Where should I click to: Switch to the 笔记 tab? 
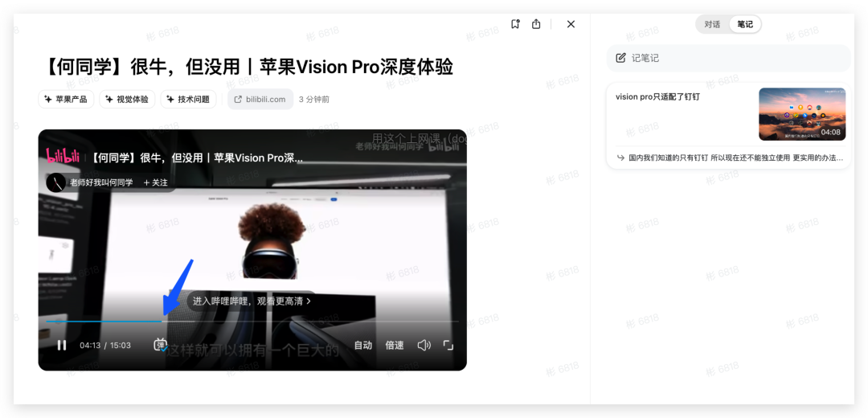point(745,24)
